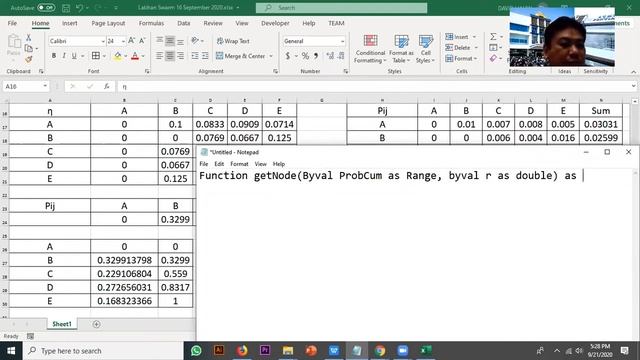640x360 pixels.
Task: Expand the formula bar
Action: point(633,86)
